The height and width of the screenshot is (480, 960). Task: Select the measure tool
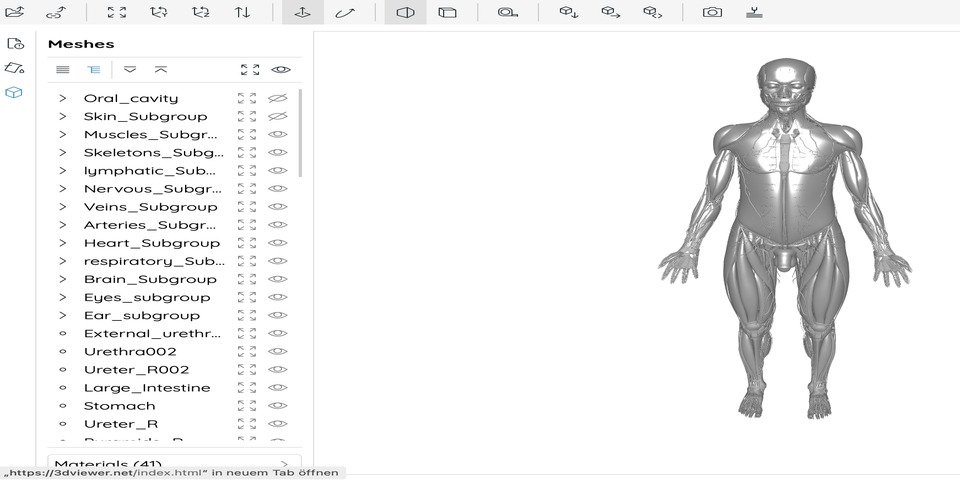[x=508, y=12]
